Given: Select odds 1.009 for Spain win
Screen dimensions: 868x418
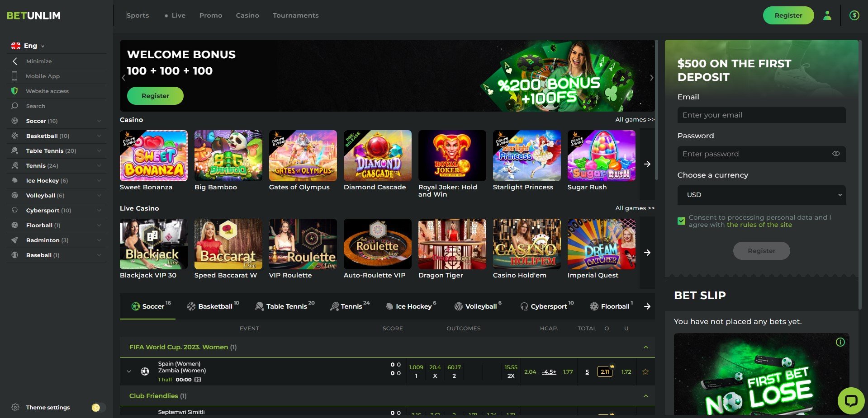Looking at the screenshot, I should point(416,371).
